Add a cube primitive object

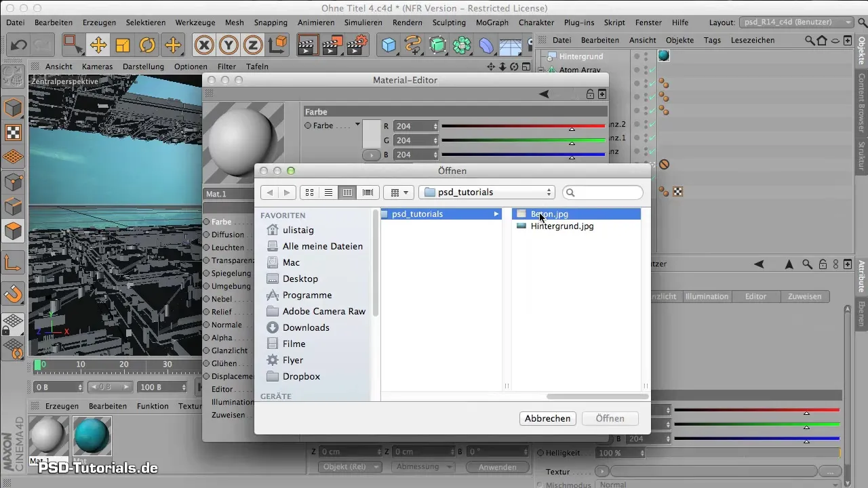click(x=389, y=45)
